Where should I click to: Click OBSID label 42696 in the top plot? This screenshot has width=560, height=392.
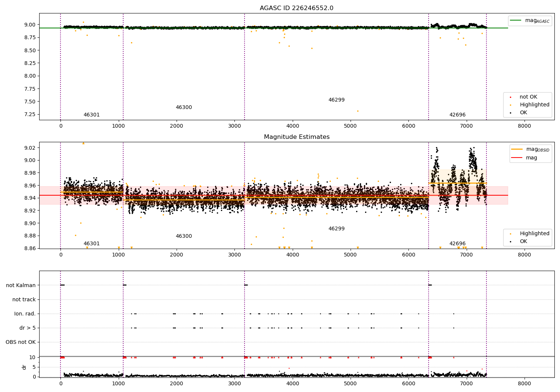click(x=457, y=115)
